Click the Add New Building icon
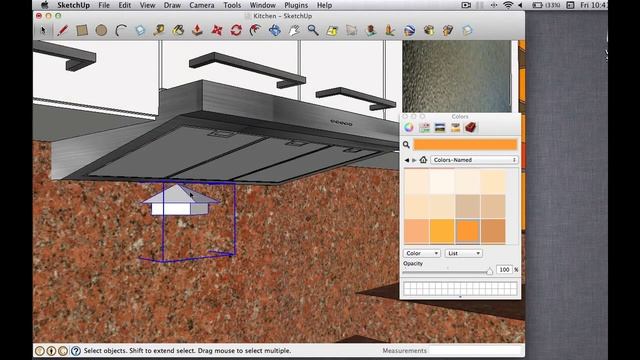 point(371,30)
